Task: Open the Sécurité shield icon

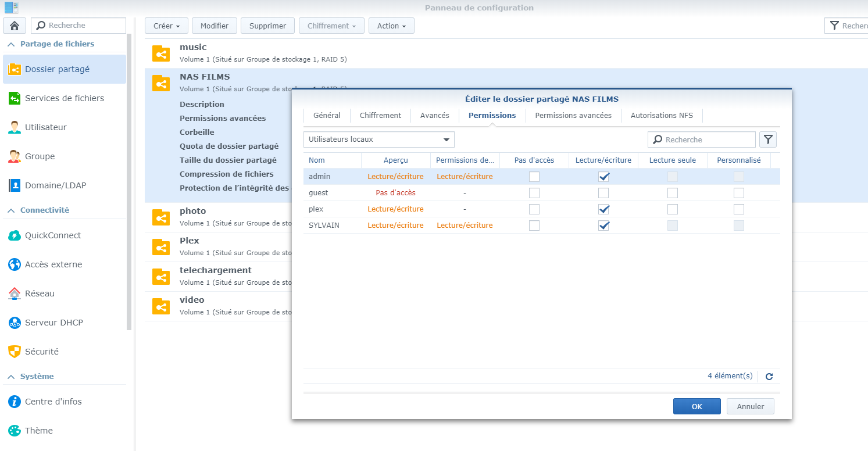Action: [x=15, y=352]
